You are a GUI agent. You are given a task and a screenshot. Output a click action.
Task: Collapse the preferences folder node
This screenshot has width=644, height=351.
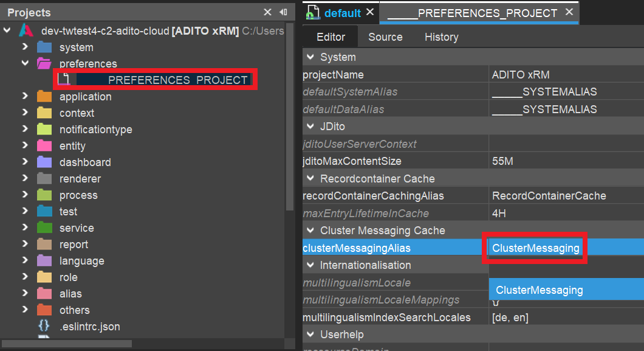point(25,63)
